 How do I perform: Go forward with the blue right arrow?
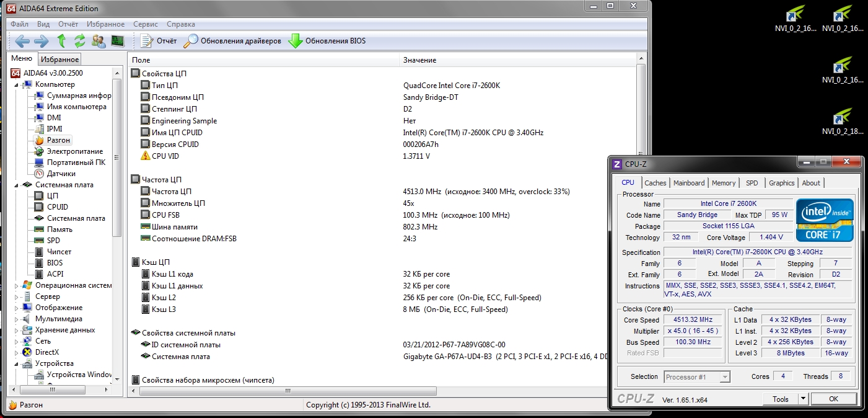(42, 41)
